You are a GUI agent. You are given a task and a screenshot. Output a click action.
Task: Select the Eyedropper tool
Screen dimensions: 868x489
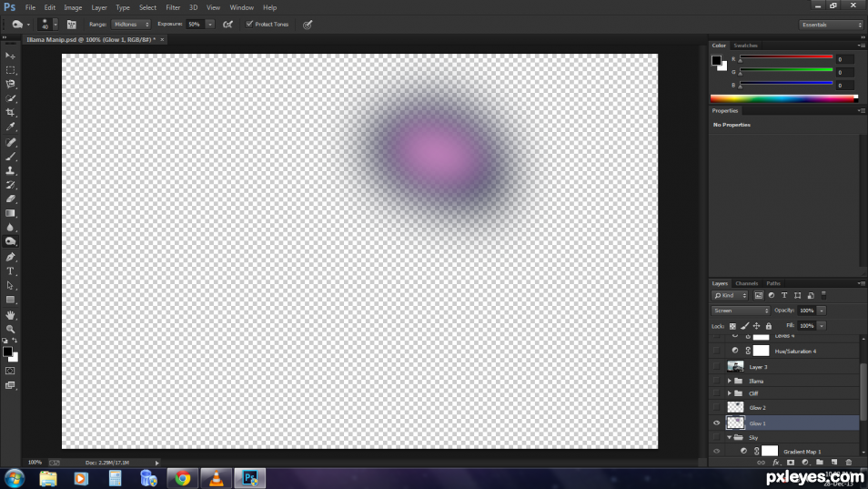(x=10, y=127)
